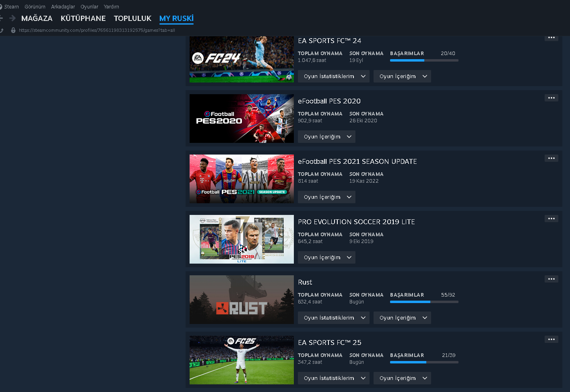The image size is (570, 392).
Task: Click the 347,2 saat playtime value
Action: tap(310, 362)
